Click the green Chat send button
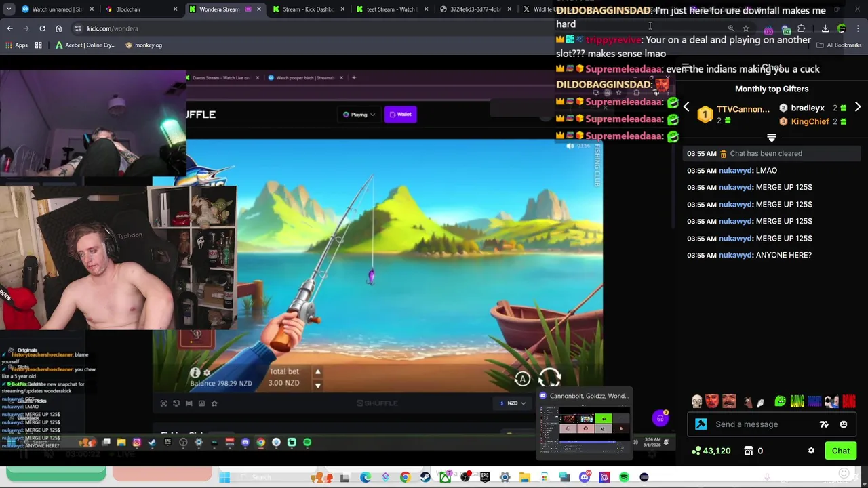The height and width of the screenshot is (488, 868). click(x=841, y=451)
